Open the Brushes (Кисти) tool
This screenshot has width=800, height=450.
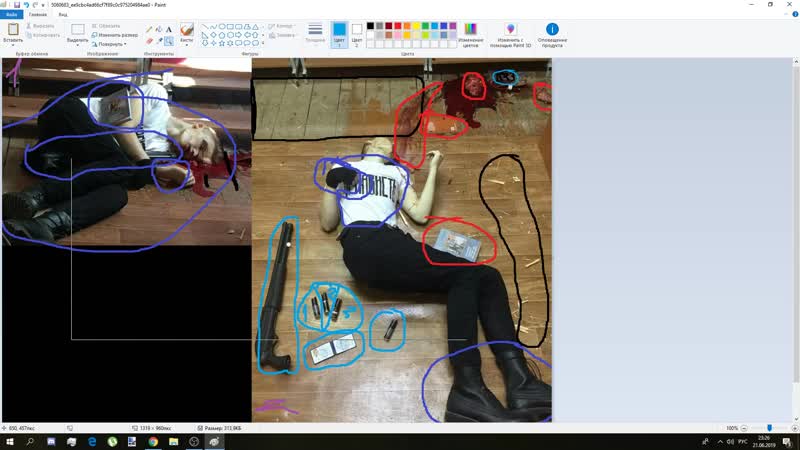point(186,33)
